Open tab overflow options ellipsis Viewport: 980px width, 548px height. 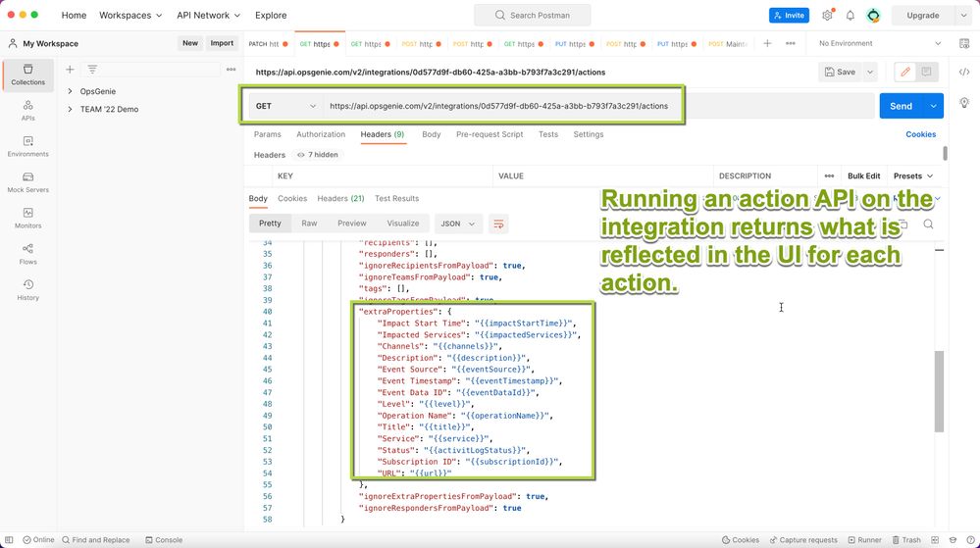point(791,43)
